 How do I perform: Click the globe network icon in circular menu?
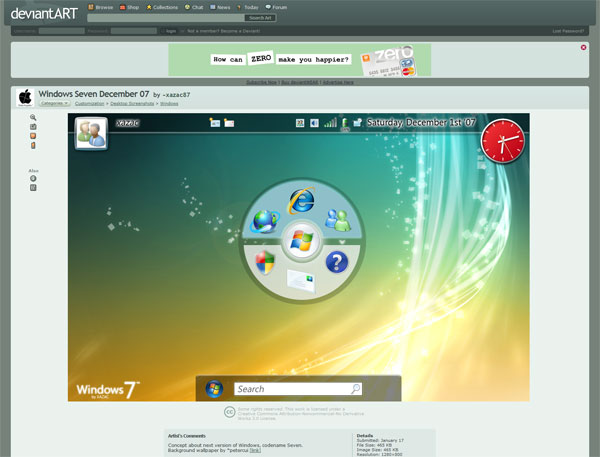point(266,221)
